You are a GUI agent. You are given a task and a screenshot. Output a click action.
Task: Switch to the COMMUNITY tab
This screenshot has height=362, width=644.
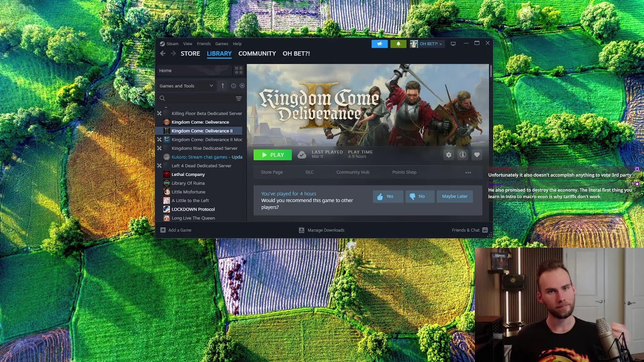pos(257,53)
